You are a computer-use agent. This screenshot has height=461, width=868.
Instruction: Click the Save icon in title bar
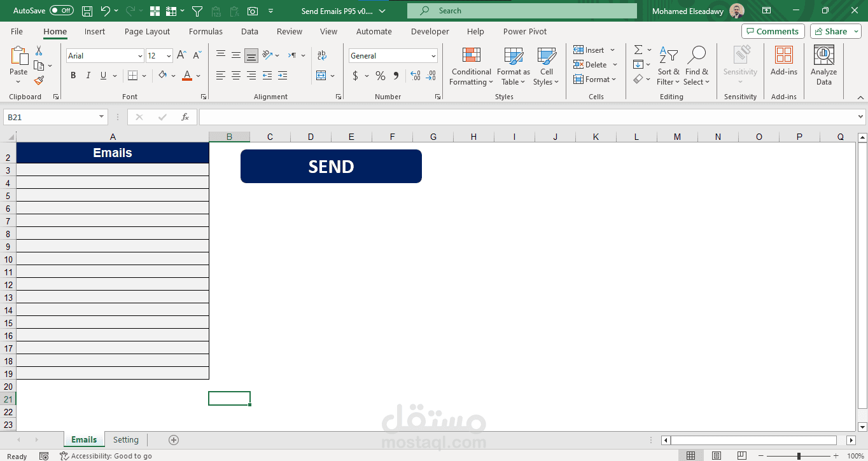tap(87, 11)
